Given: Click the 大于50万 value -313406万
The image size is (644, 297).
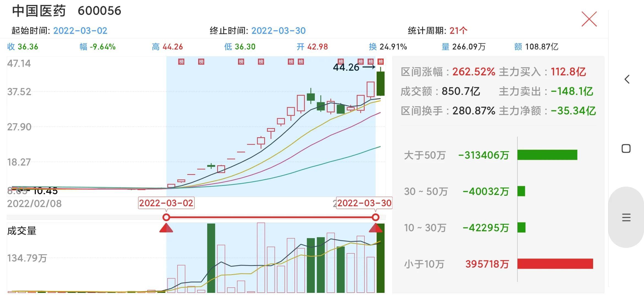Looking at the screenshot, I should 484,155.
